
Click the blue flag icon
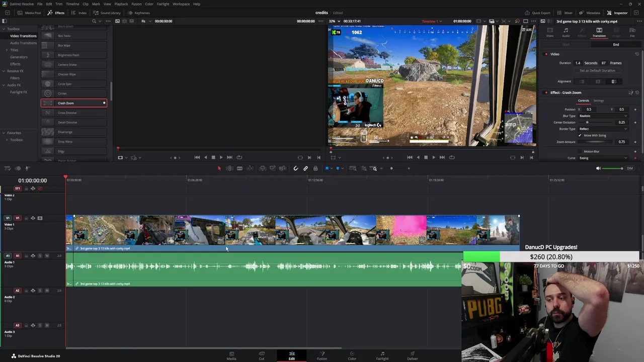point(327,168)
